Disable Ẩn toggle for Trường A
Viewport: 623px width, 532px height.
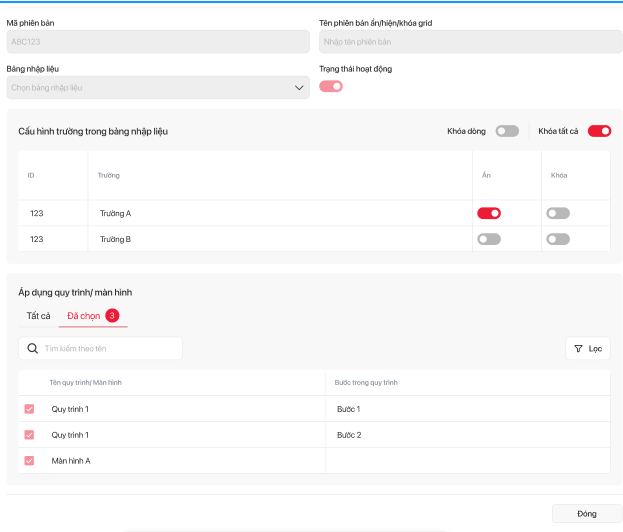[489, 213]
